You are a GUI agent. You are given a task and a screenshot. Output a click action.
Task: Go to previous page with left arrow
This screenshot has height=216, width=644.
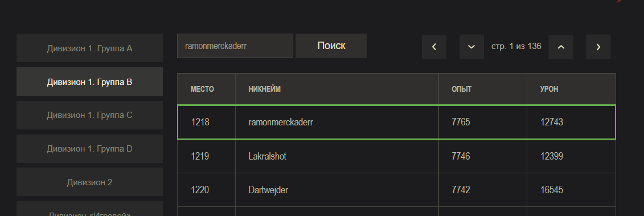[x=434, y=47]
